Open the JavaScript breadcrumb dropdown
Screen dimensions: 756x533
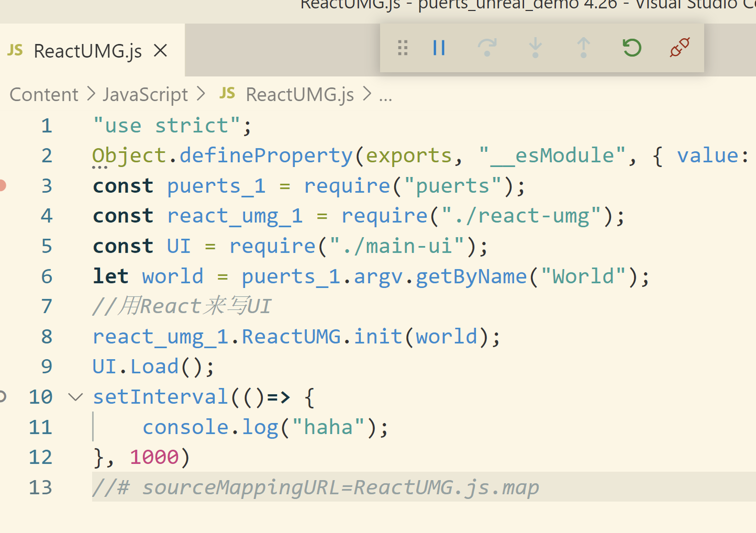tap(145, 94)
